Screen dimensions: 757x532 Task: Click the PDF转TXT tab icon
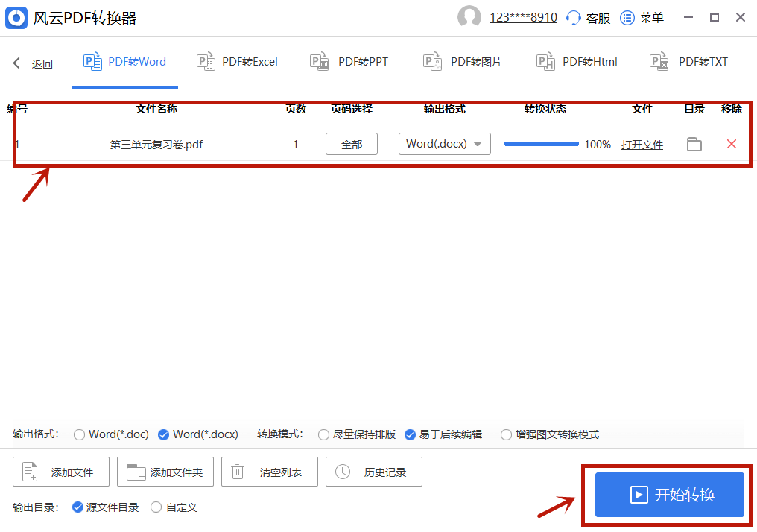(x=659, y=61)
